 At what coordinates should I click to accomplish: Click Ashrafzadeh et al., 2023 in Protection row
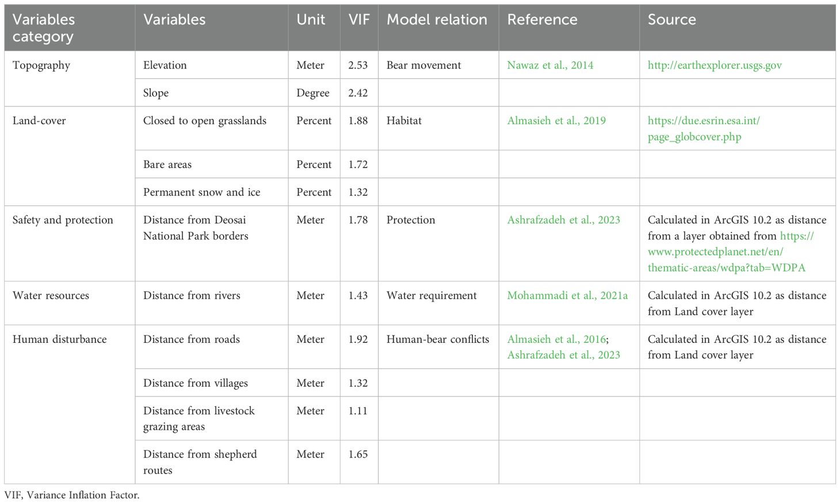coord(563,220)
